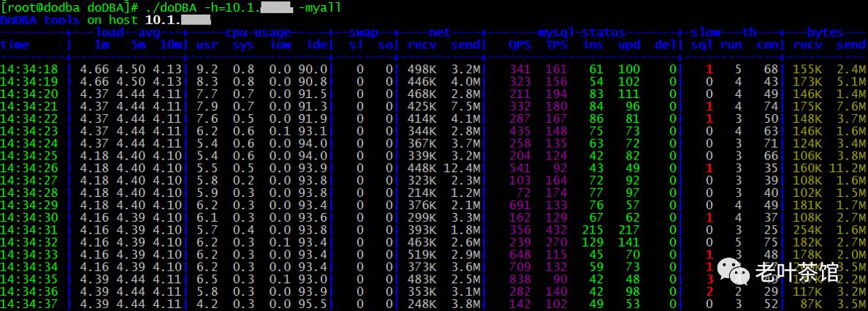Viewport: 868px width, 311px height.
Task: Click the timestamp 14:34:18
Action: tap(28, 70)
